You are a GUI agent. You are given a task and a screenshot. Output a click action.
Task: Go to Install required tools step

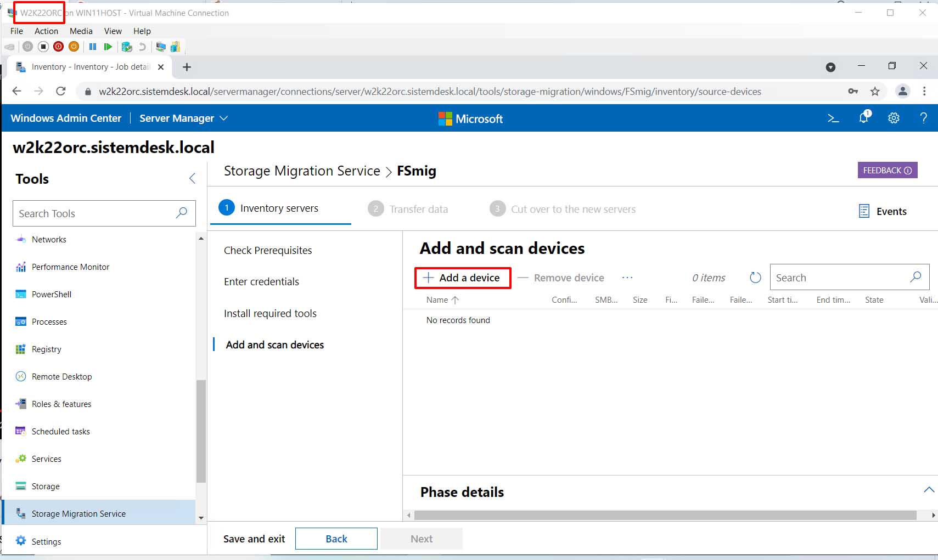point(270,313)
